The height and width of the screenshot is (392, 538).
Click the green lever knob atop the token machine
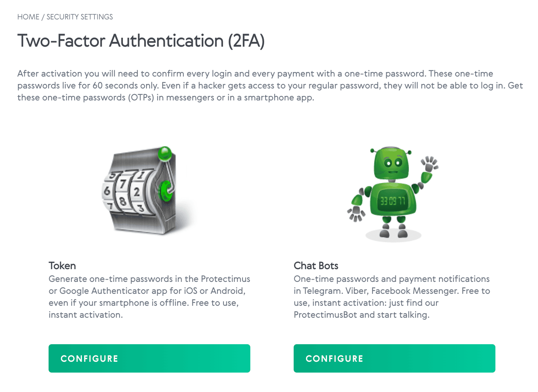tap(165, 153)
